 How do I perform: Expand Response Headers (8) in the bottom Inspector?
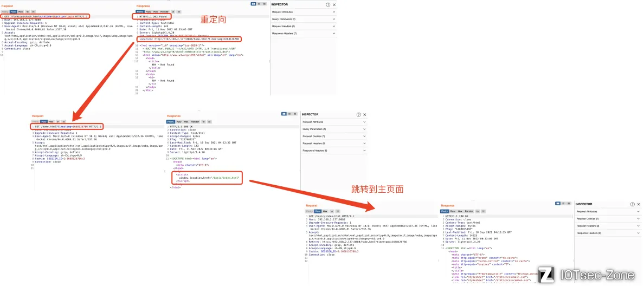tap(608, 233)
